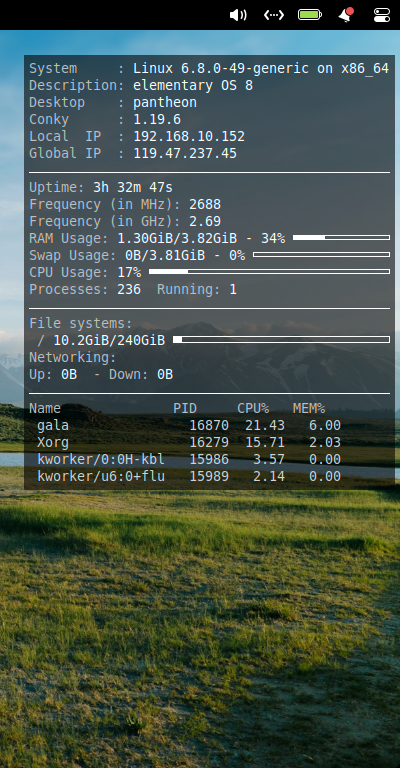The image size is (400, 768).
Task: Click CPU value 21.43 for gala
Action: click(265, 425)
